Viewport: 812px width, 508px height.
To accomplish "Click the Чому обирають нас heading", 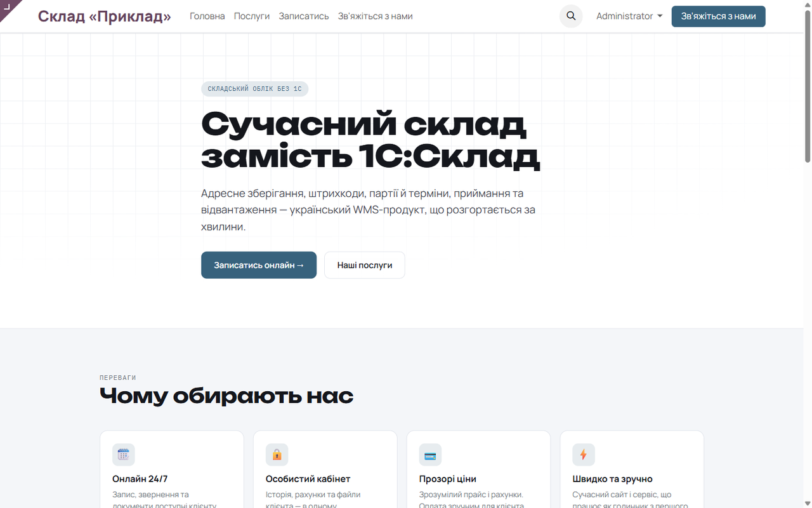I will 226,396.
